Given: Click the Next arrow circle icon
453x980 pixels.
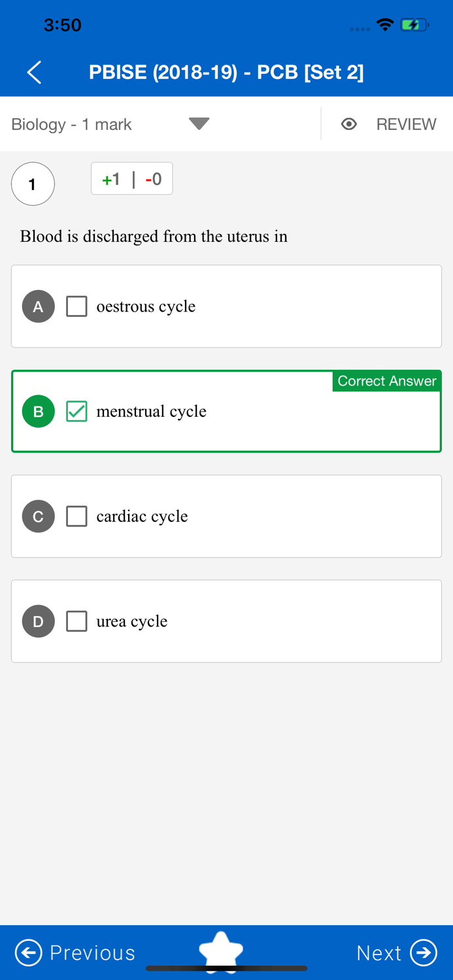Looking at the screenshot, I should point(424,953).
